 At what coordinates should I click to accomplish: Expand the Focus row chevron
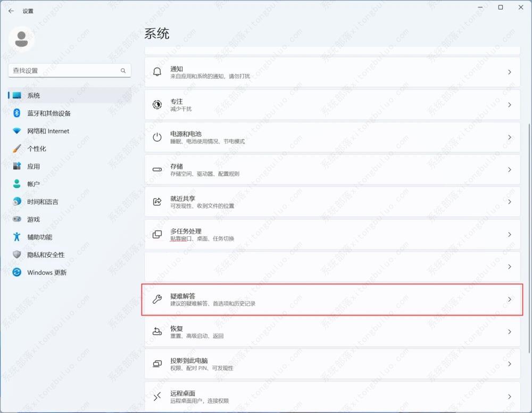pyautogui.click(x=509, y=105)
